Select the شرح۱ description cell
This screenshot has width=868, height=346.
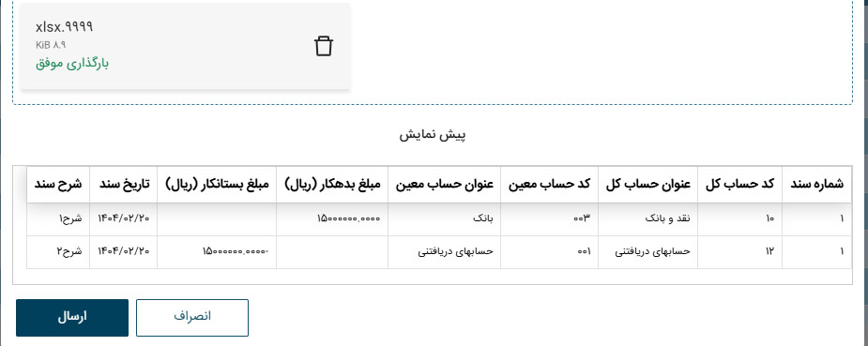point(58,218)
